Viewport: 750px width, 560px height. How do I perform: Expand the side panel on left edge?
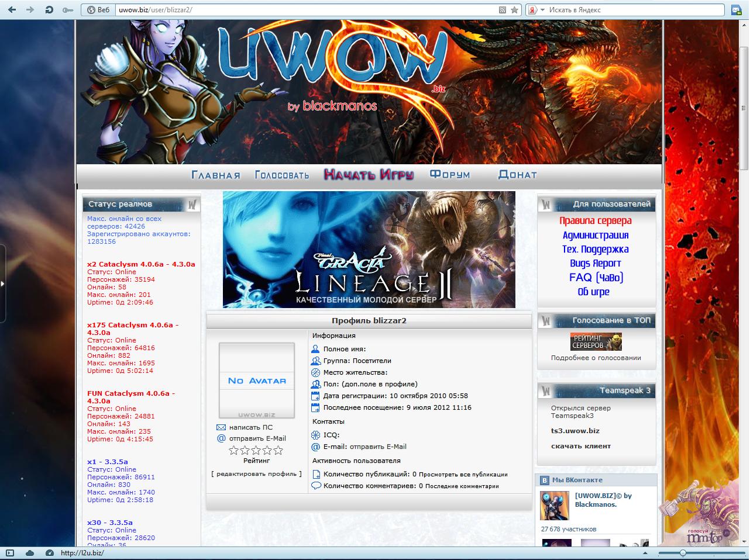[x=3, y=284]
